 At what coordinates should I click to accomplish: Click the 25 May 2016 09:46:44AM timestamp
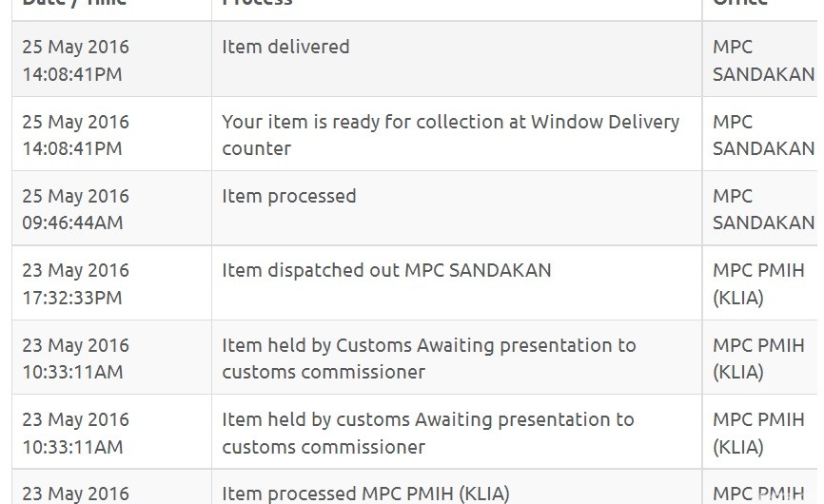75,209
